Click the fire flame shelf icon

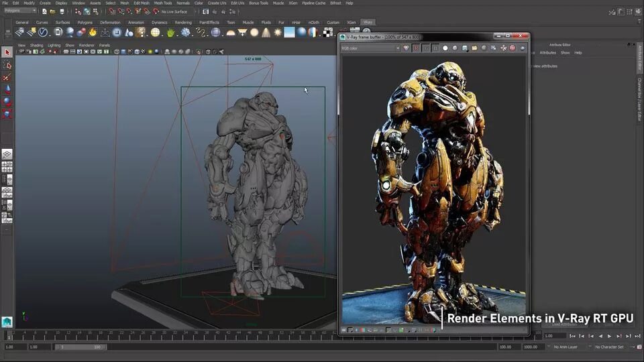93,32
